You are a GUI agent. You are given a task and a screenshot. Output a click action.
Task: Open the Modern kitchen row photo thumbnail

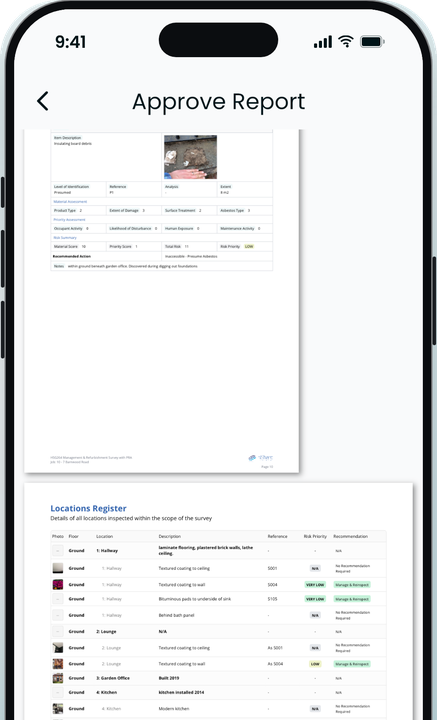point(57,709)
